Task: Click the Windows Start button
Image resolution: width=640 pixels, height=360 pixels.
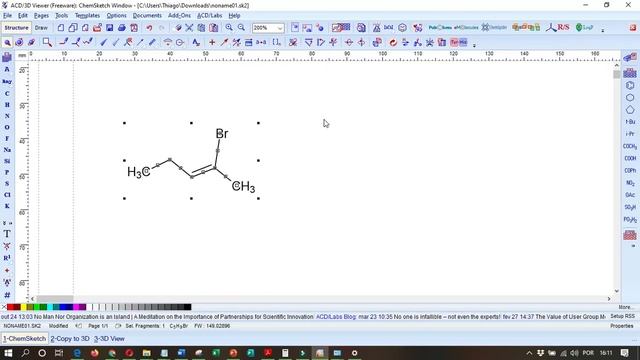Action: 8,353
